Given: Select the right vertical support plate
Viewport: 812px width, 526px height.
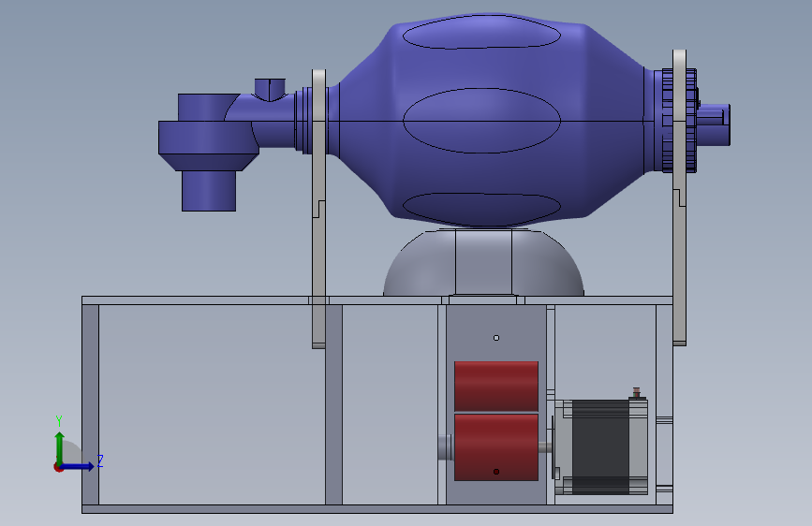Looking at the screenshot, I should tap(679, 197).
